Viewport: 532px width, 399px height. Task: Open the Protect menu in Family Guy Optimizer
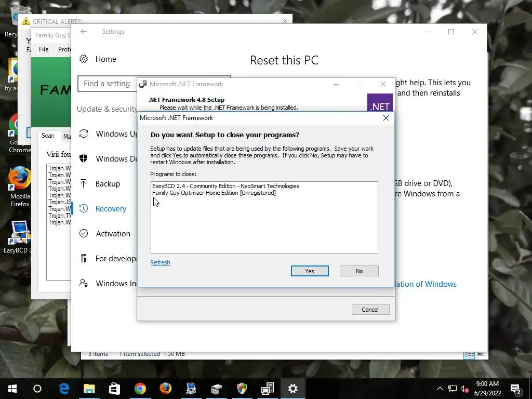tap(64, 49)
